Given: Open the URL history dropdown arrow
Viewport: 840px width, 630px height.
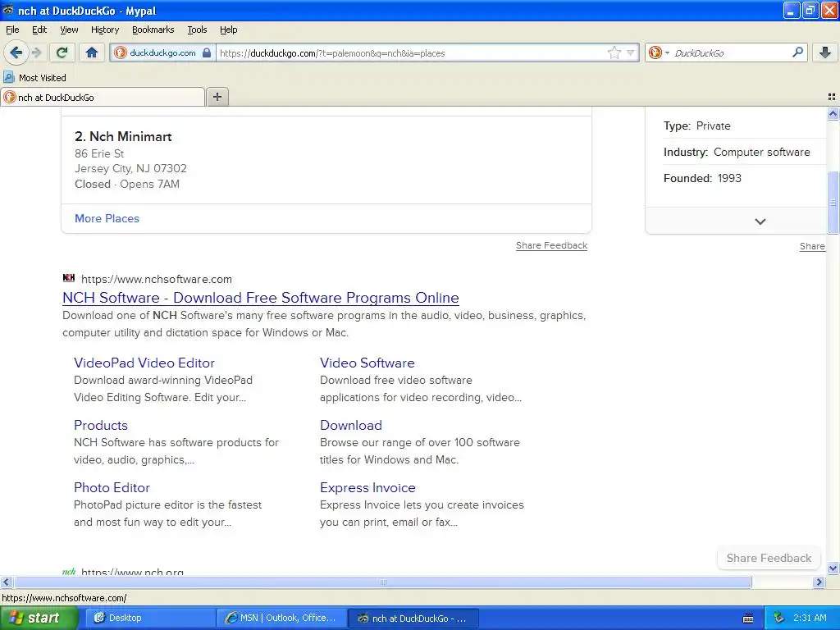Looking at the screenshot, I should pos(631,52).
